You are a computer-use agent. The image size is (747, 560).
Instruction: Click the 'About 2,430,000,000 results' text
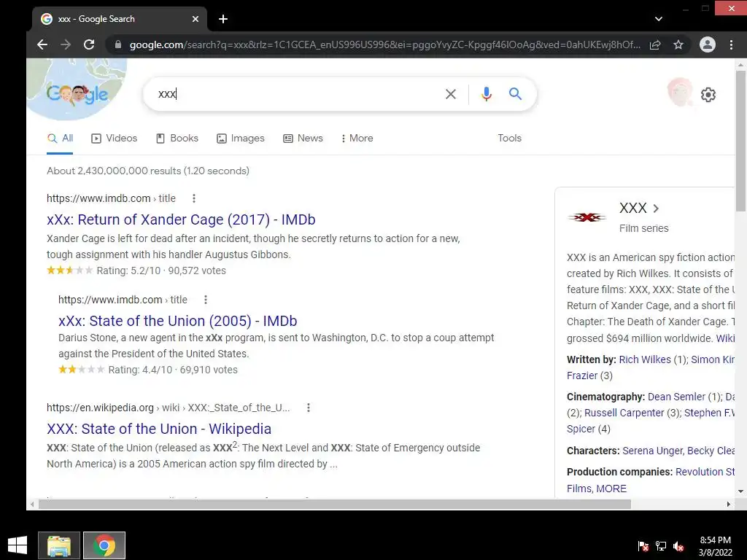(148, 171)
